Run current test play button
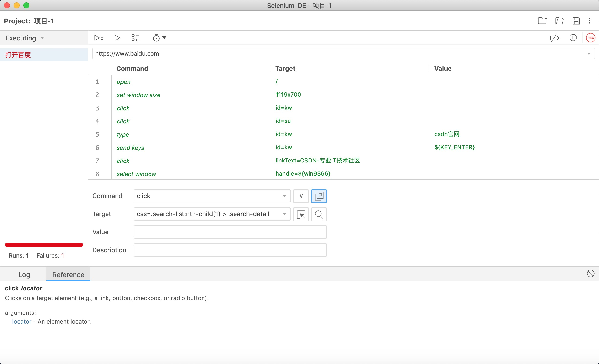This screenshot has width=599, height=364. click(117, 38)
